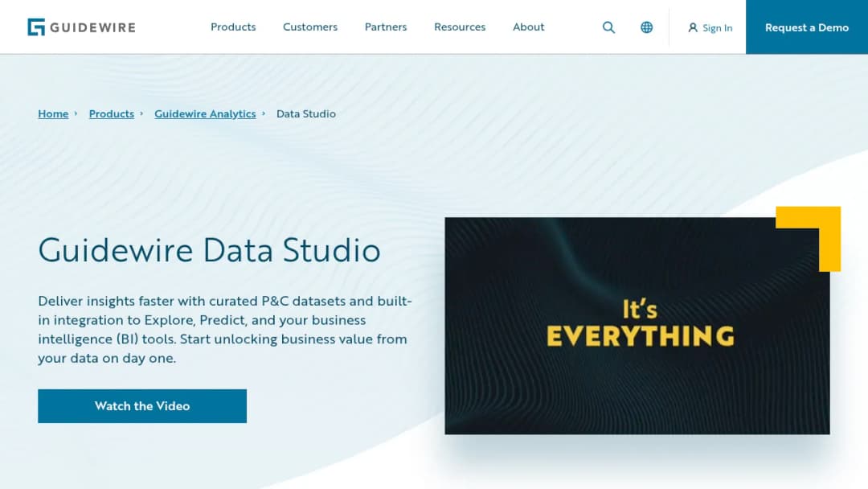Open the Partners menu
Image resolution: width=868 pixels, height=489 pixels.
click(x=385, y=27)
